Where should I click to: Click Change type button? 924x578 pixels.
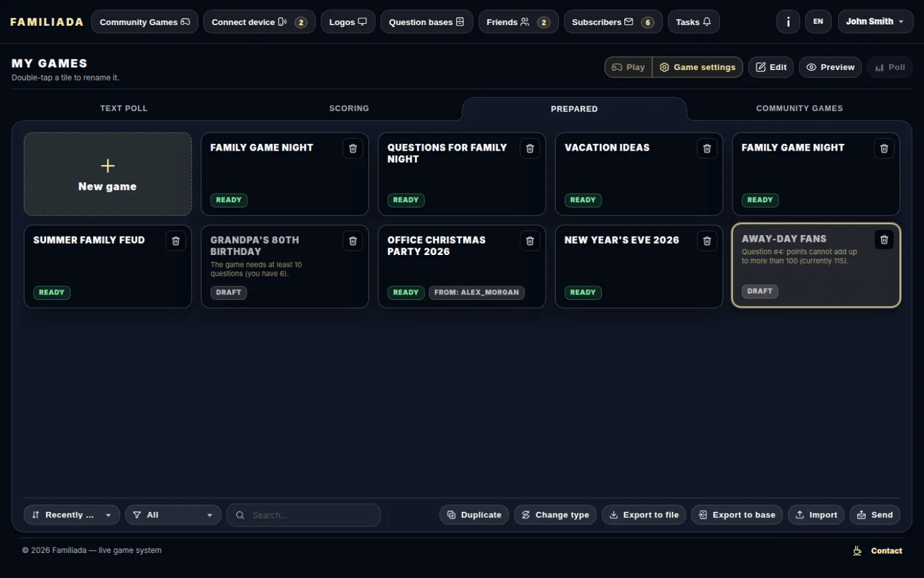[556, 515]
